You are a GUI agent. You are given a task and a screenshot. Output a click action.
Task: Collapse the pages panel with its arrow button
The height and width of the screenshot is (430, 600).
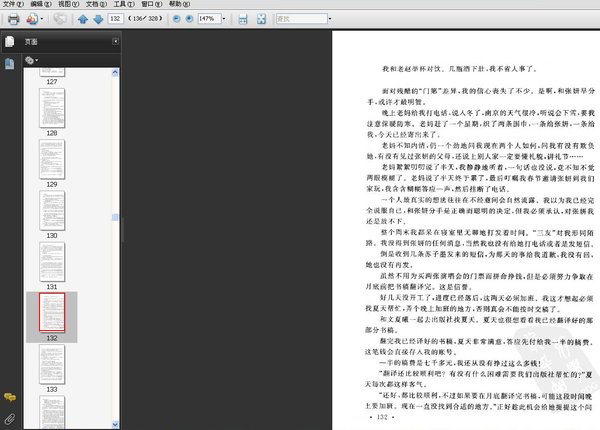pos(116,41)
